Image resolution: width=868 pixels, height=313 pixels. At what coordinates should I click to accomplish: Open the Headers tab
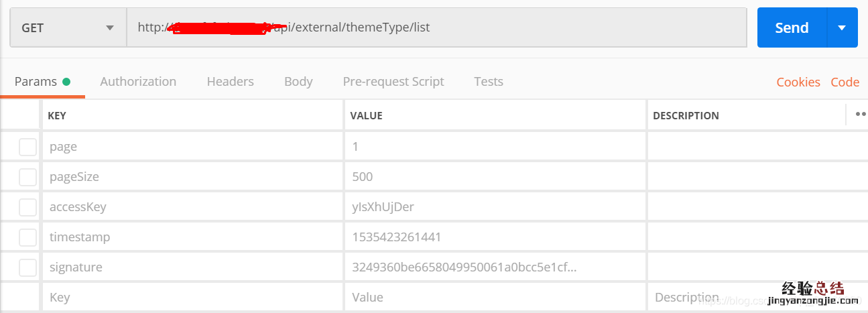[230, 82]
